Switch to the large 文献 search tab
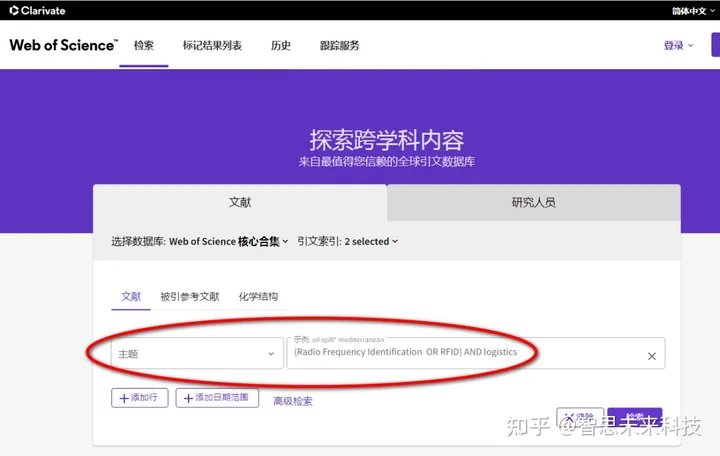This screenshot has width=720, height=456. point(240,203)
